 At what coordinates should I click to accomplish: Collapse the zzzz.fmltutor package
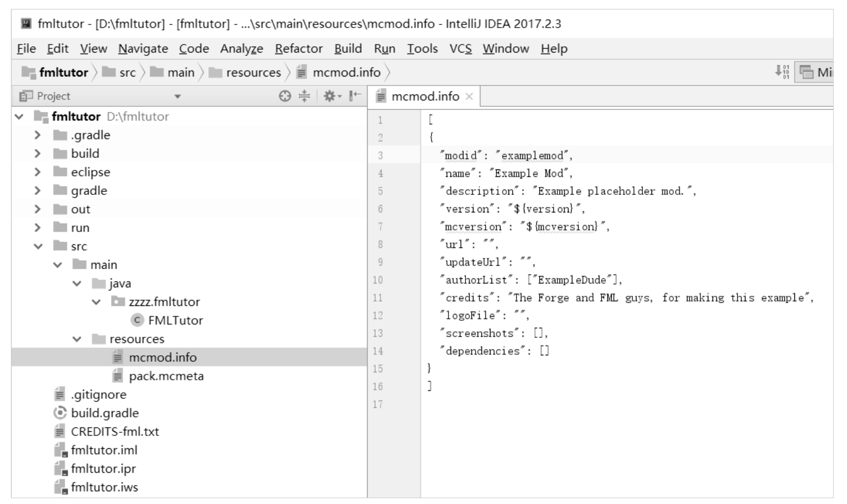[96, 302]
